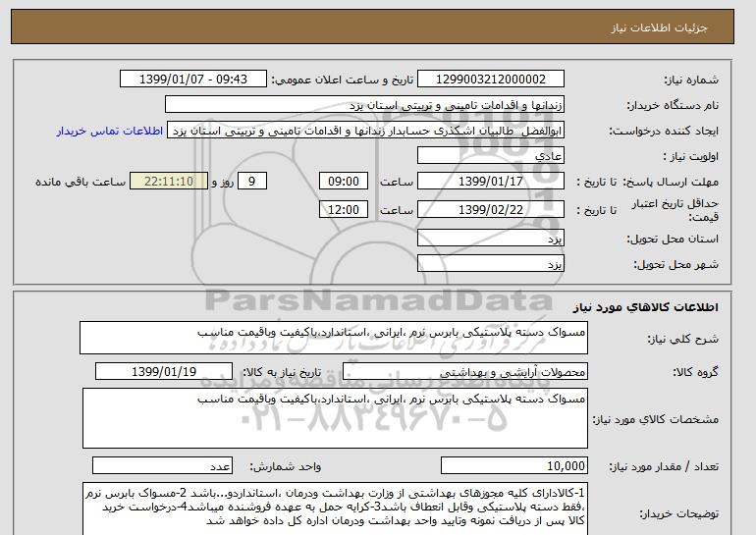
Task: Click the اطلاعات کالاهای مورد نیاز section heading
Action: [645, 307]
